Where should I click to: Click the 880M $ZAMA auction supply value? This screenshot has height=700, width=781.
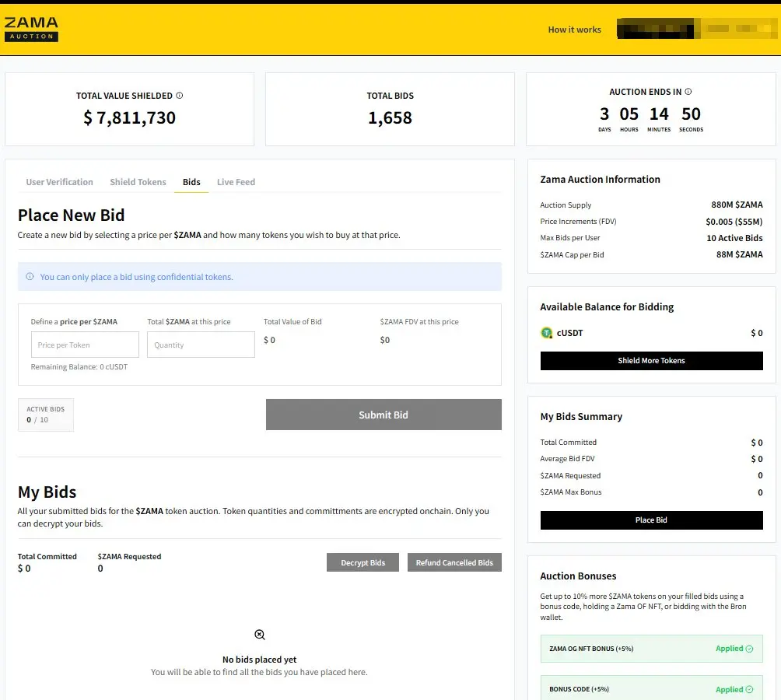tap(737, 205)
